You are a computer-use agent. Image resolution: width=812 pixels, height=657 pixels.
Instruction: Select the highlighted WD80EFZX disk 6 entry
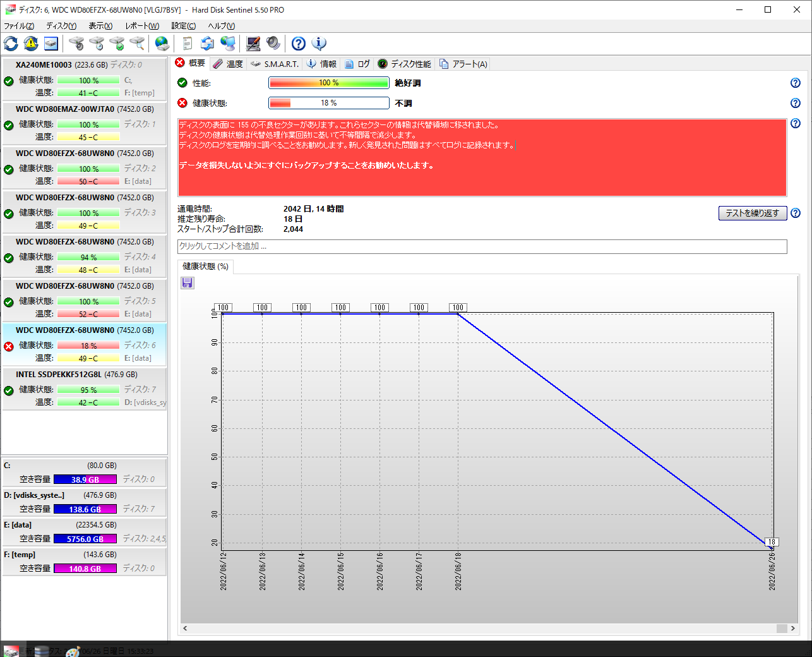click(x=85, y=344)
